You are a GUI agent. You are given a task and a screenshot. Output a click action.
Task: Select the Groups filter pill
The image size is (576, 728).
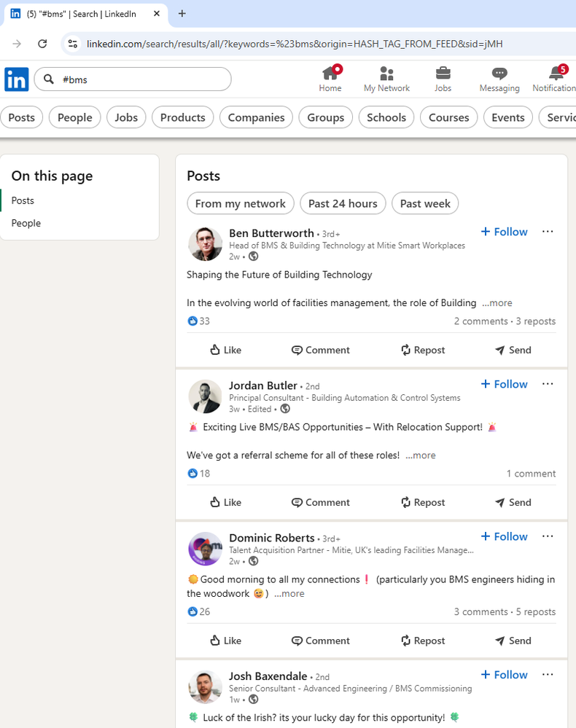(326, 117)
